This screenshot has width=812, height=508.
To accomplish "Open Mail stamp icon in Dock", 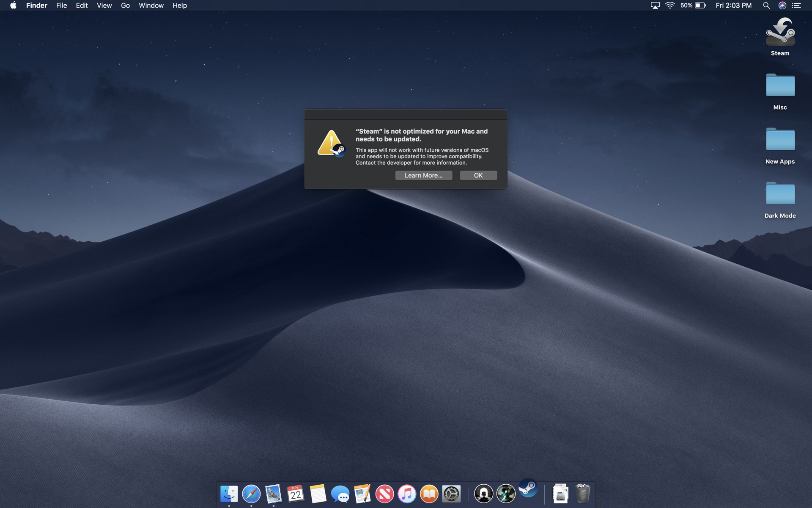I will [274, 494].
